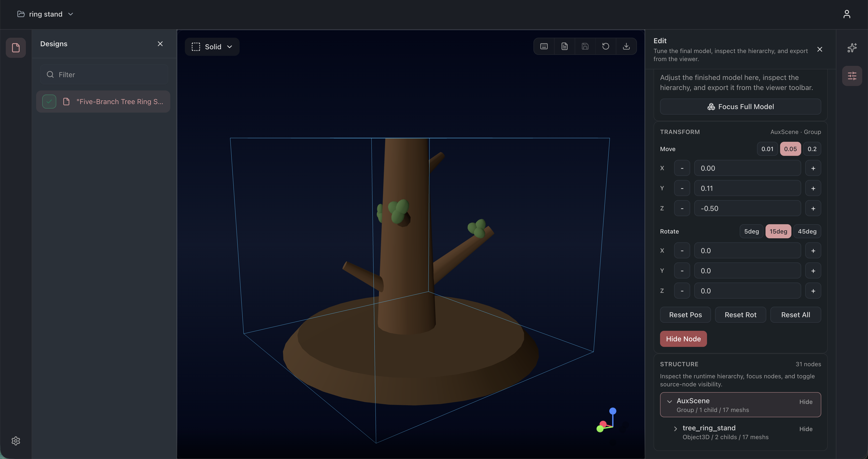This screenshot has height=459, width=868.
Task: Open the user account icon
Action: coord(846,14)
